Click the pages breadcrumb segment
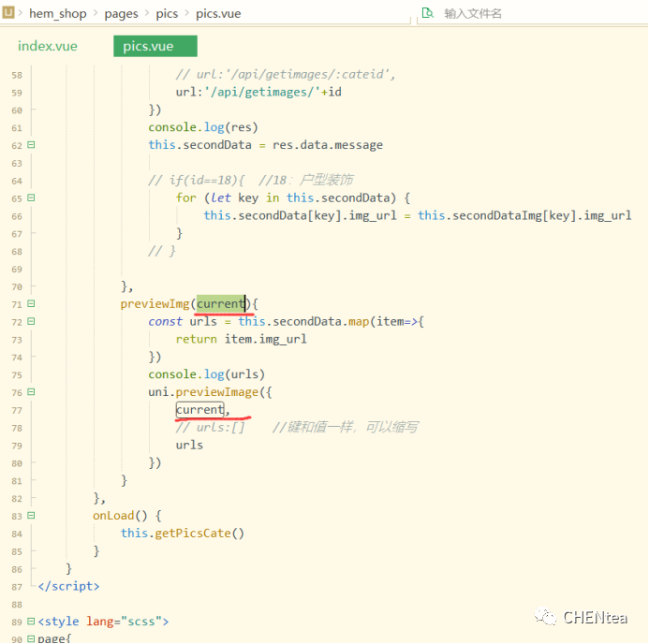The height and width of the screenshot is (644, 649). pos(121,14)
